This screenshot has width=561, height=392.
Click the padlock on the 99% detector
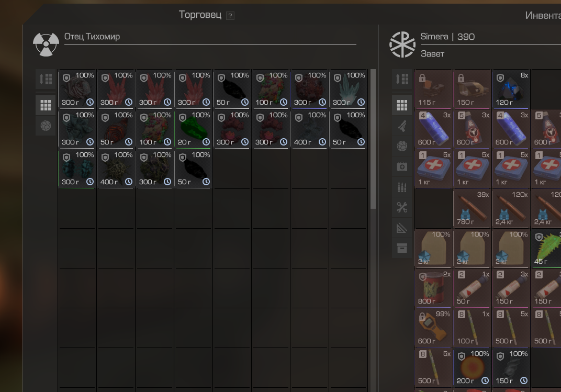pyautogui.click(x=422, y=317)
